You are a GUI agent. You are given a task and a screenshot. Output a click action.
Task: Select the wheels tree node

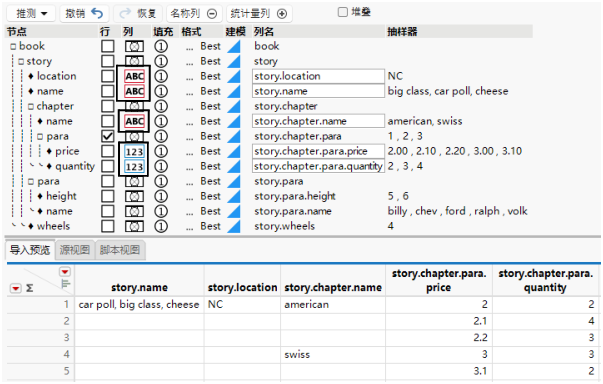tap(53, 226)
